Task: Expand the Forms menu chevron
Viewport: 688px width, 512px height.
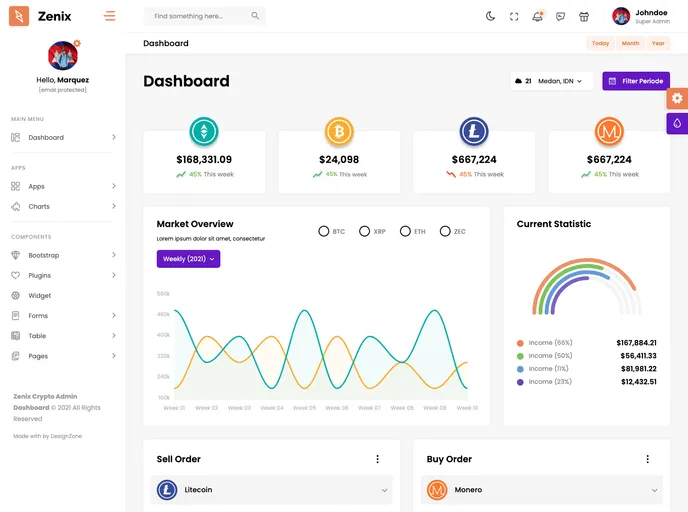Action: pos(114,315)
